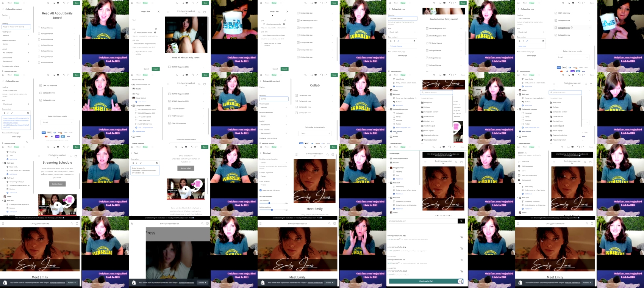The width and height of the screenshot is (644, 288).
Task: Select TV Guide Expose block in sidebar tree
Action: (145, 117)
